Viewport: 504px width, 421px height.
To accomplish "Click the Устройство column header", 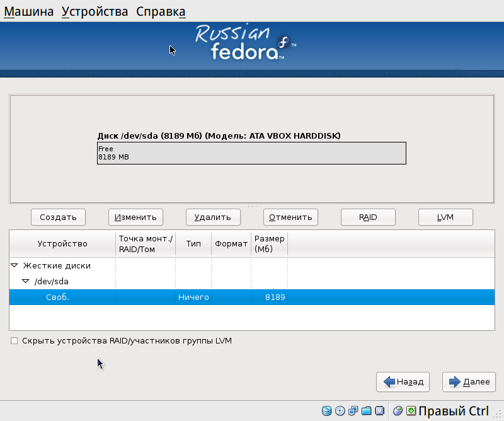I will (62, 244).
